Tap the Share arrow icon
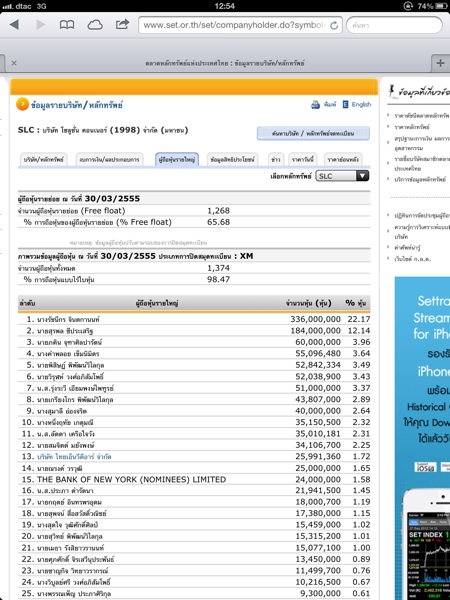Screen dimensions: 450x600 pyautogui.click(x=122, y=24)
